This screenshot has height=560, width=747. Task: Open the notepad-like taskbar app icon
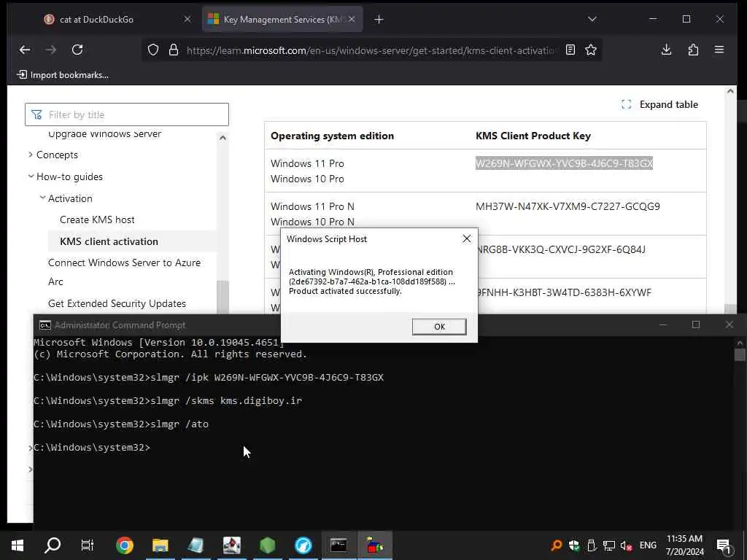coord(196,545)
